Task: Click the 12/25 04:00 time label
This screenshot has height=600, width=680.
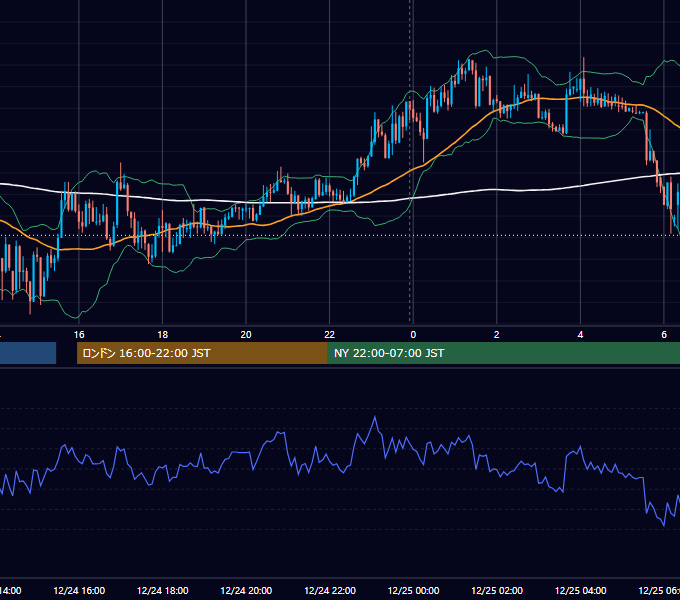Action: click(581, 590)
